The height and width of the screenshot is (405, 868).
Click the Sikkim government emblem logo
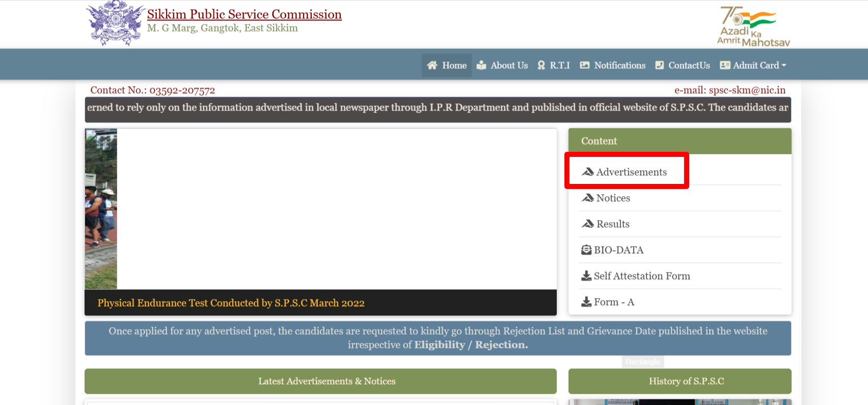pyautogui.click(x=115, y=23)
